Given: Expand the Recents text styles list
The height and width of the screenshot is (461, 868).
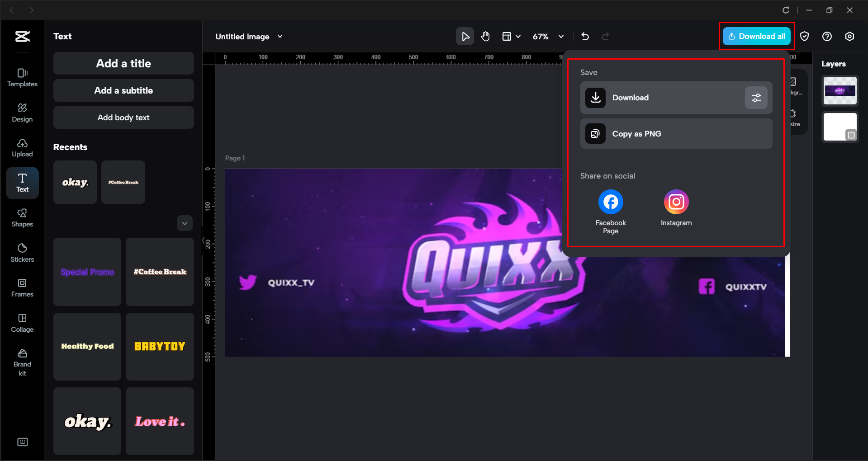Looking at the screenshot, I should 185,223.
